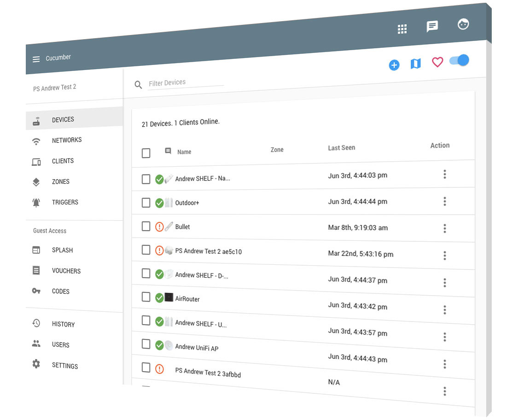This screenshot has width=512, height=420.
Task: Tick checkbox for AirRouter row
Action: [x=146, y=297]
